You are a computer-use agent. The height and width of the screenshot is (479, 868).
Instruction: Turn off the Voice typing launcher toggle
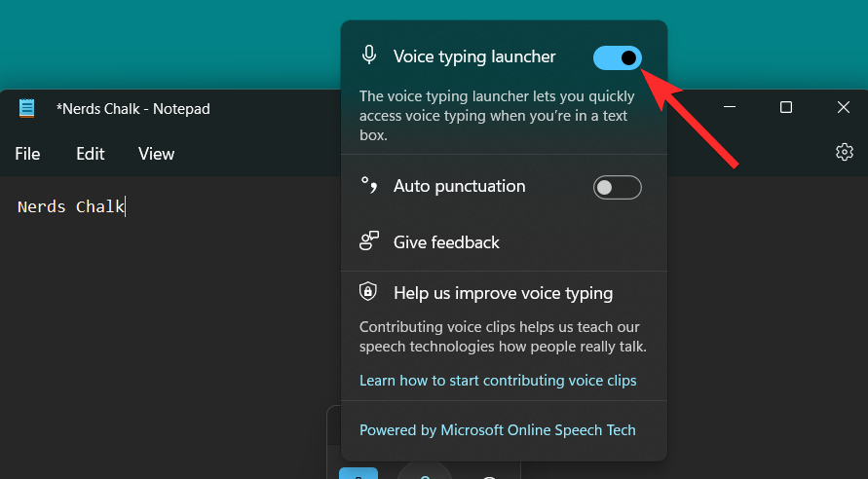[618, 58]
